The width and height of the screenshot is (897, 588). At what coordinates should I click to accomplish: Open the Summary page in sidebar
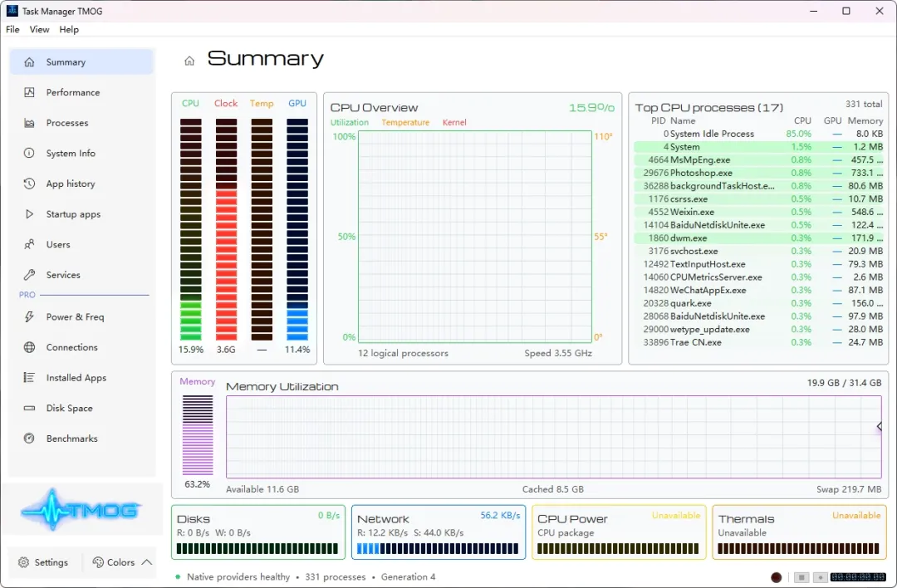[81, 61]
